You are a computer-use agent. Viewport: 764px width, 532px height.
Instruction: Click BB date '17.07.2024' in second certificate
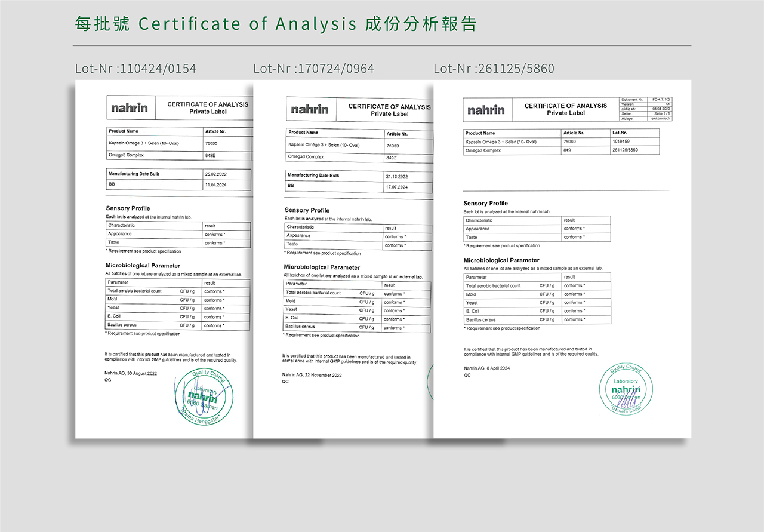pyautogui.click(x=397, y=187)
